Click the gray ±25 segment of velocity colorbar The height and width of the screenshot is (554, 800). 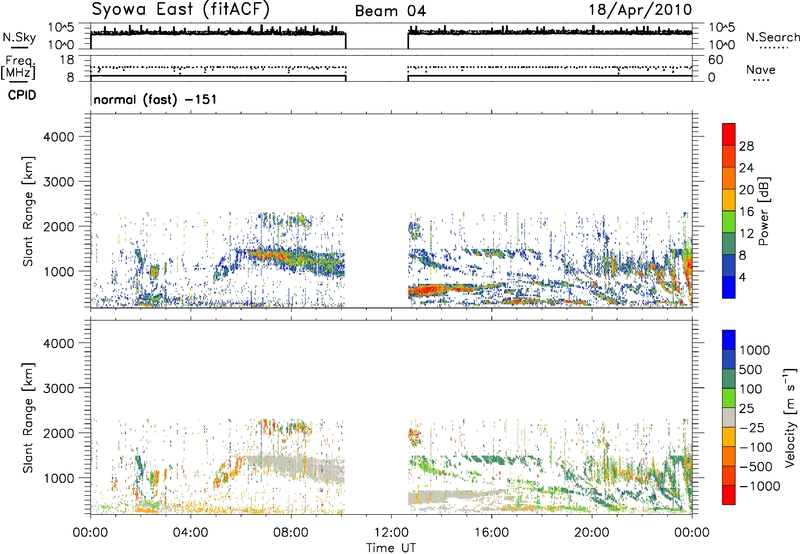pos(729,417)
